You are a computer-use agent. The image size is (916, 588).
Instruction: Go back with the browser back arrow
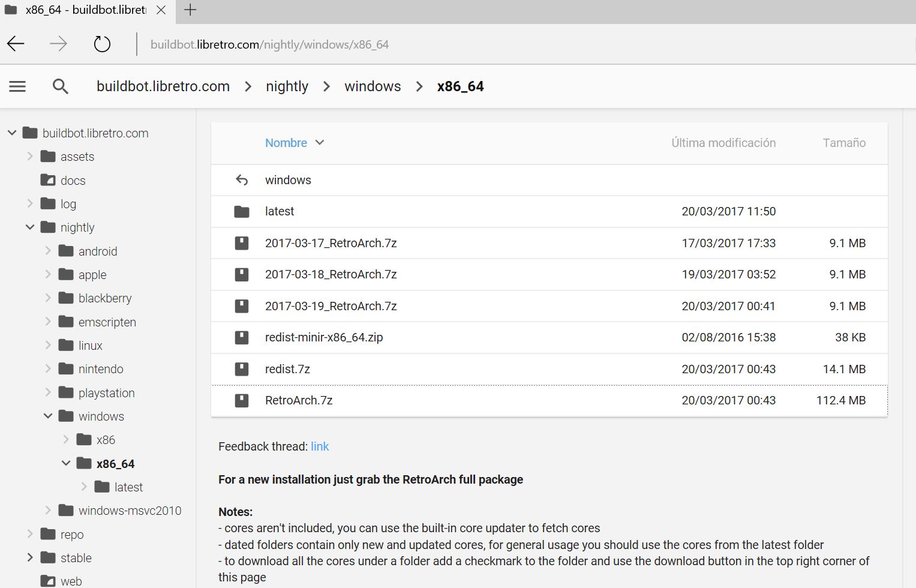16,44
